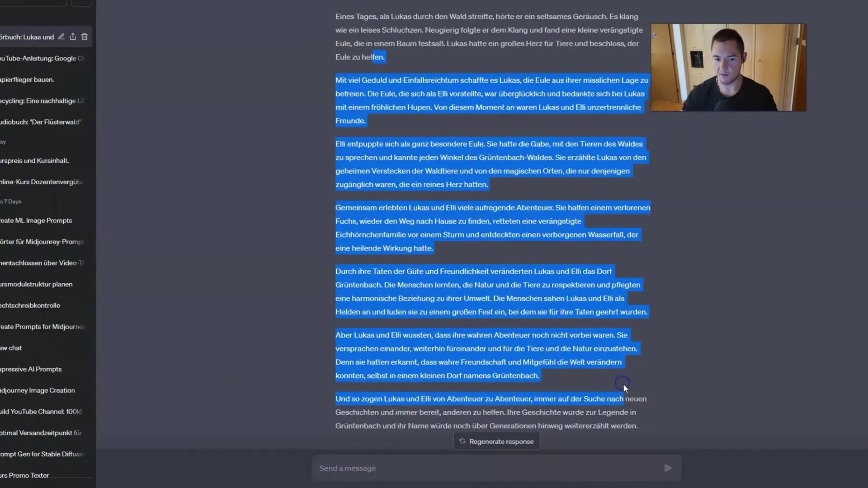Viewport: 868px width, 488px height.
Task: Click Regenerate response button
Action: click(x=496, y=441)
